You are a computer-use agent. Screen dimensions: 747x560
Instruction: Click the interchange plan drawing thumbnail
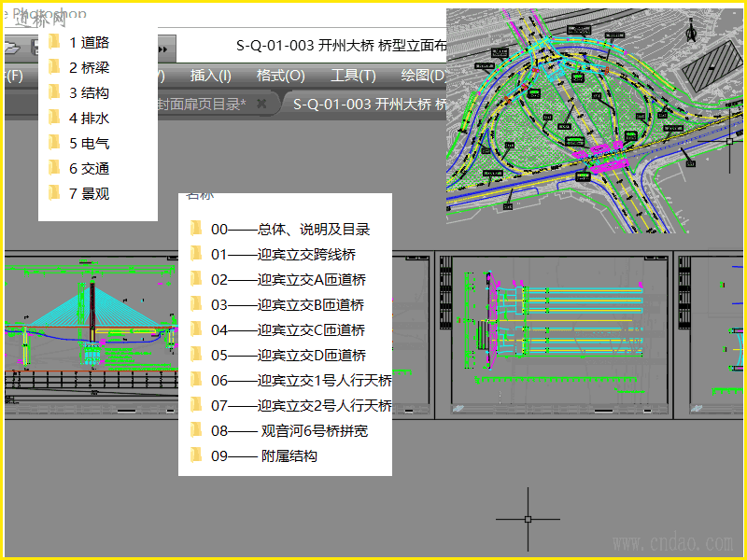[596, 119]
